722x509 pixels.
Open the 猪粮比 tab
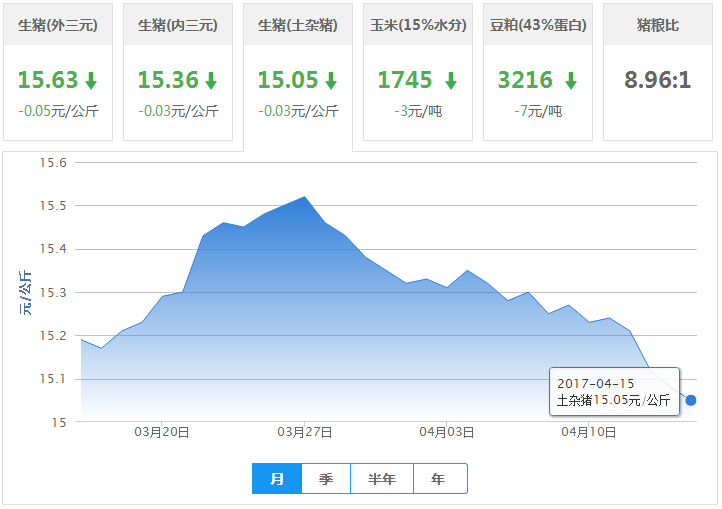[x=658, y=25]
